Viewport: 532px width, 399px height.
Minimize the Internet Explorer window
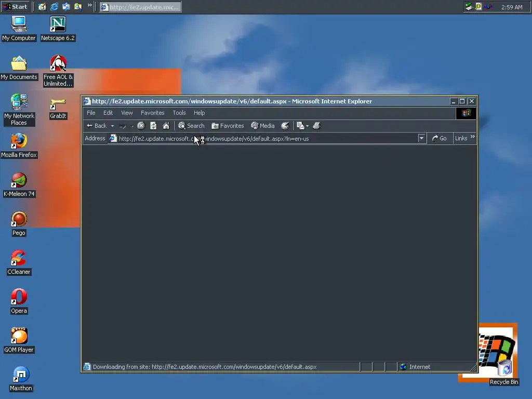[454, 101]
